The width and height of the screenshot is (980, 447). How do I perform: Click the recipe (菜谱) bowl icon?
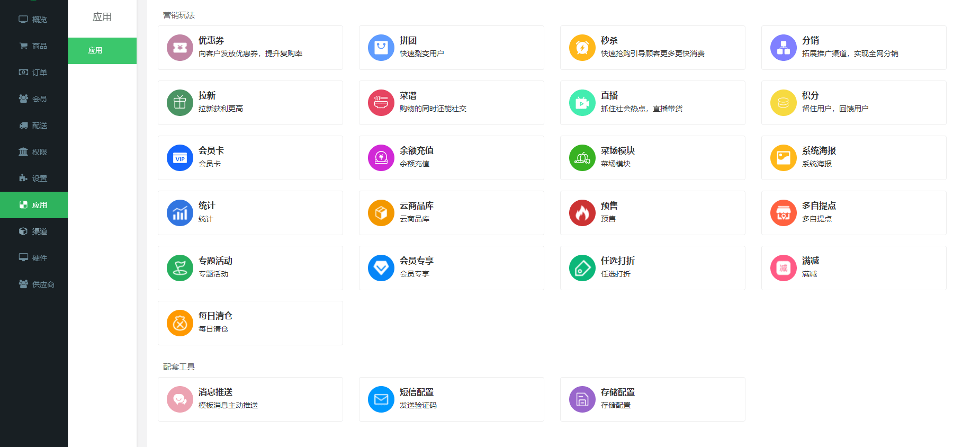(381, 103)
